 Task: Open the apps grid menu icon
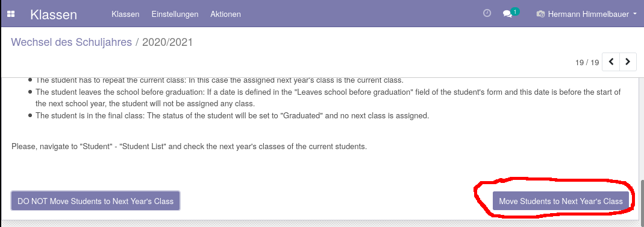coord(11,14)
